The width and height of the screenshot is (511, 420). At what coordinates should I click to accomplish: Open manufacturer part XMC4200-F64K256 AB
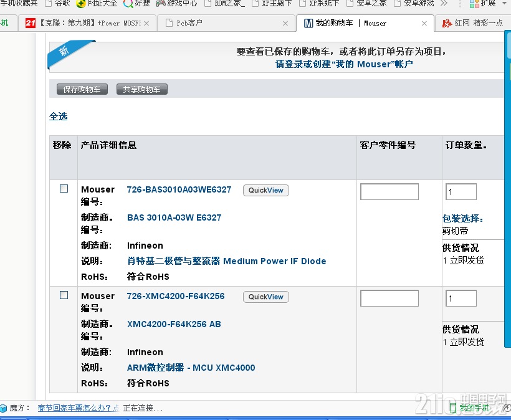coord(174,324)
